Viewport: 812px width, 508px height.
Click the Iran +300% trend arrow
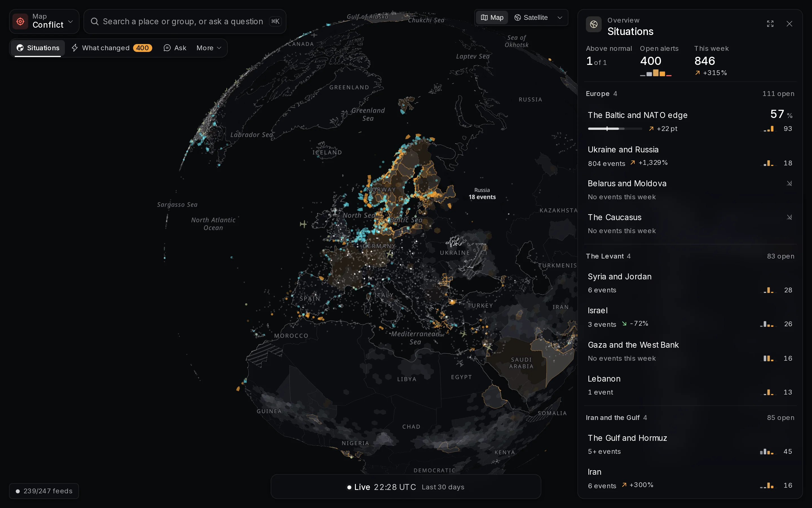click(624, 485)
